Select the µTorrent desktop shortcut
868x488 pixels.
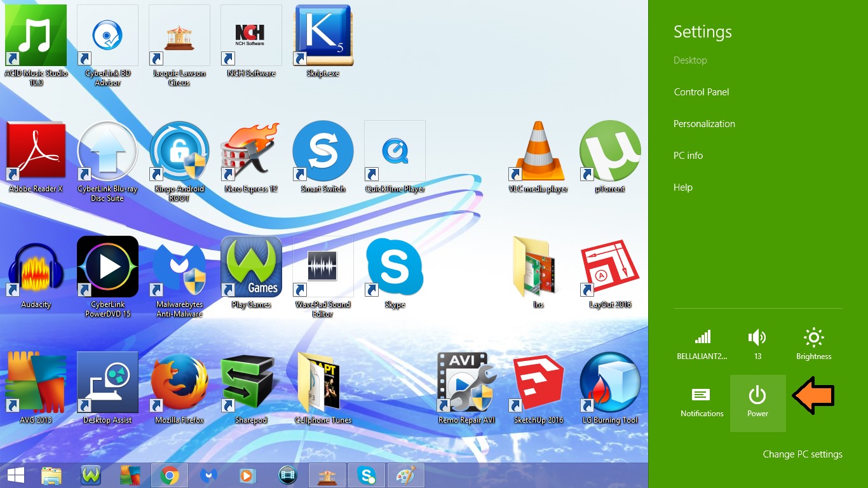point(610,156)
